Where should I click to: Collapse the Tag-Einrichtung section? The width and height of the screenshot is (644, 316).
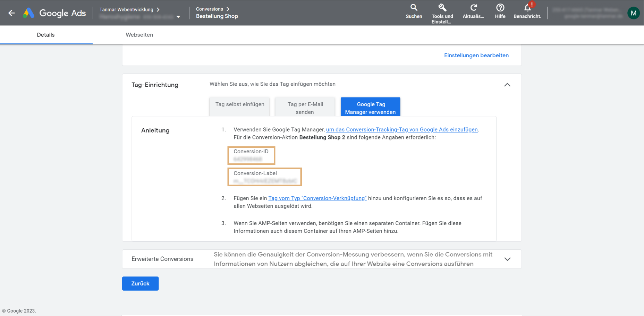[507, 85]
